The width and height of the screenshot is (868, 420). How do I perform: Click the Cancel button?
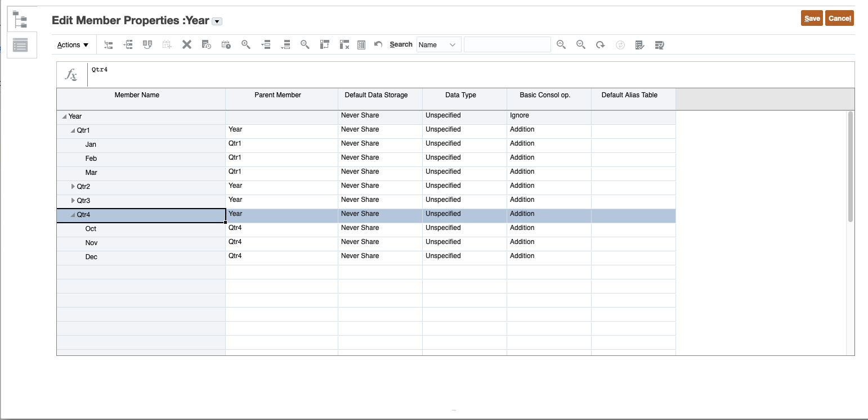click(839, 19)
